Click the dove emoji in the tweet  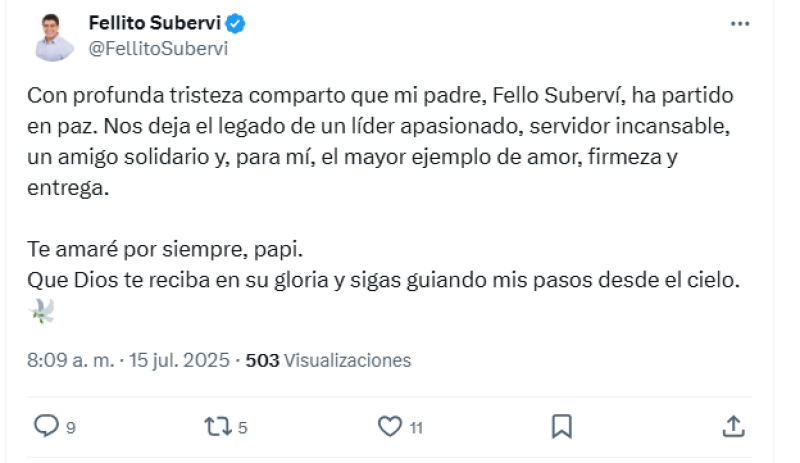42,312
